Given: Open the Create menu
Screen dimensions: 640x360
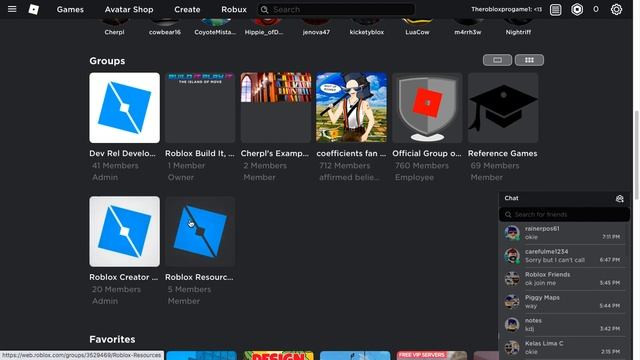Looking at the screenshot, I should [x=187, y=9].
